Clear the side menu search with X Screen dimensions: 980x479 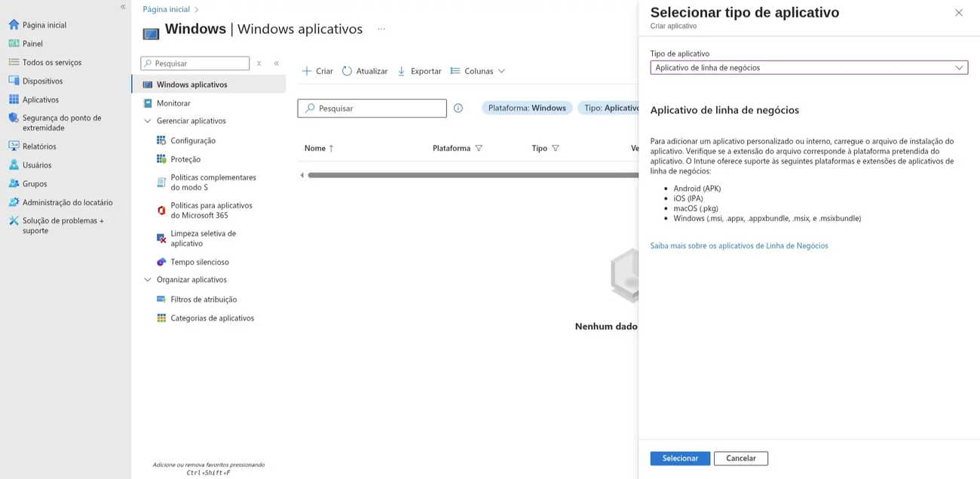coord(259,63)
